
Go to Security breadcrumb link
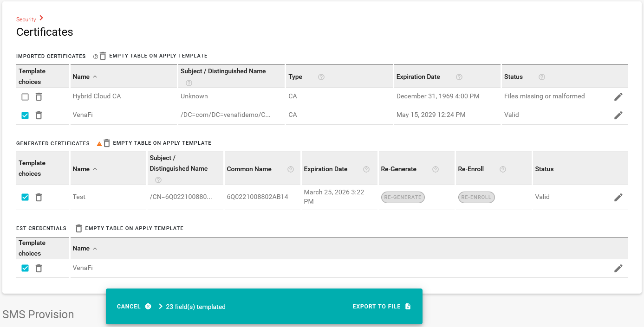click(26, 19)
